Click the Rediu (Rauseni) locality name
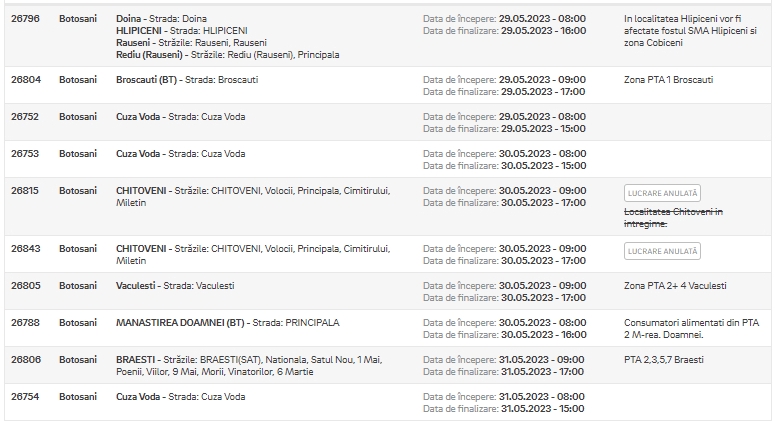776x429 pixels. (x=149, y=55)
